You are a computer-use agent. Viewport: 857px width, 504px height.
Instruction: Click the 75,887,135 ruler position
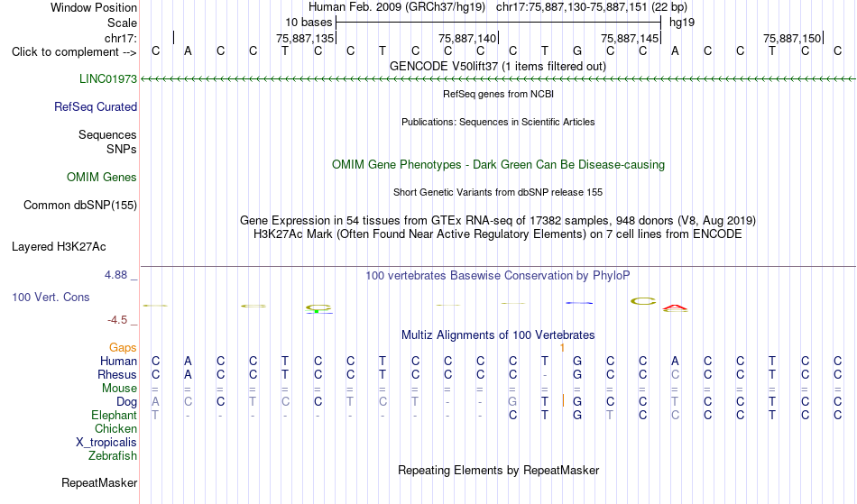point(304,38)
